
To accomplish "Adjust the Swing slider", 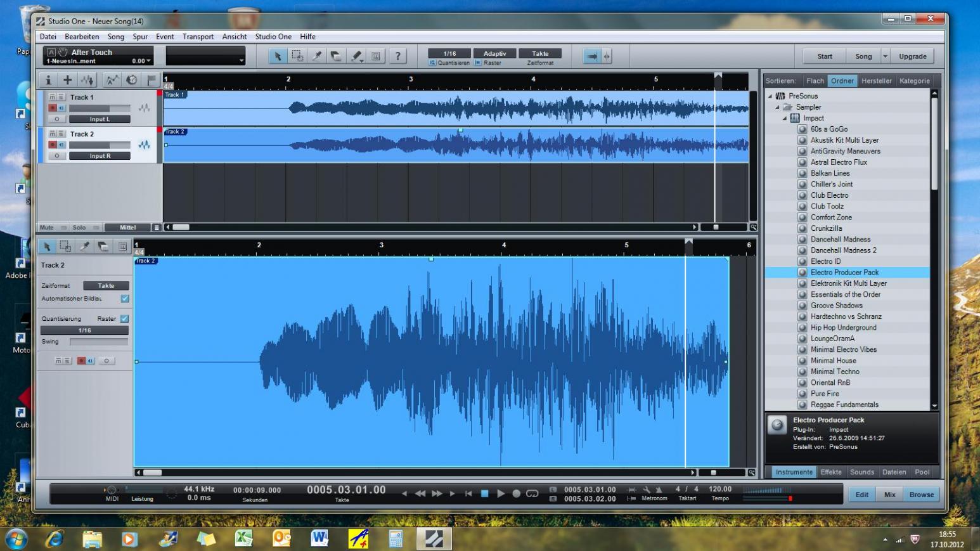I will click(99, 342).
